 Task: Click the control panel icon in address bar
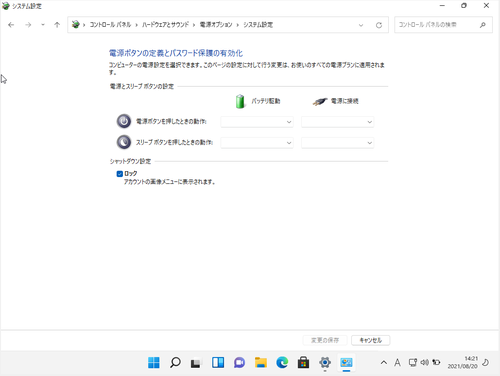pyautogui.click(x=76, y=24)
